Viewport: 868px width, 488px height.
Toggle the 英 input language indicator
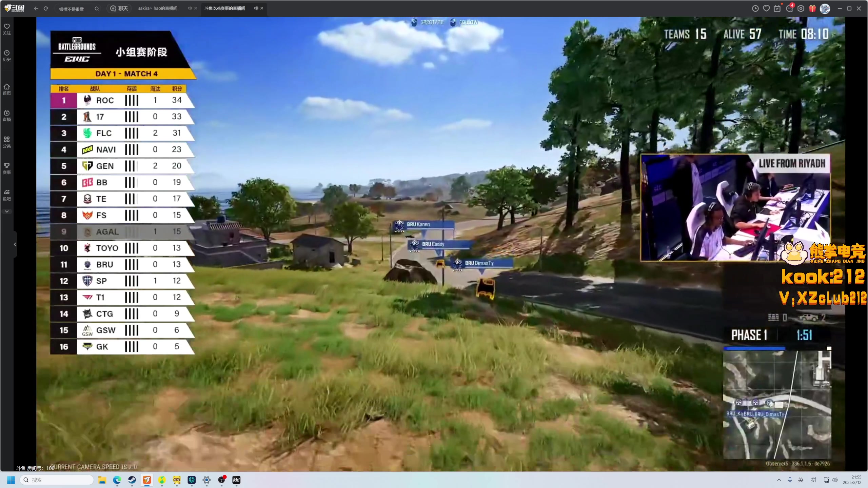pos(801,480)
